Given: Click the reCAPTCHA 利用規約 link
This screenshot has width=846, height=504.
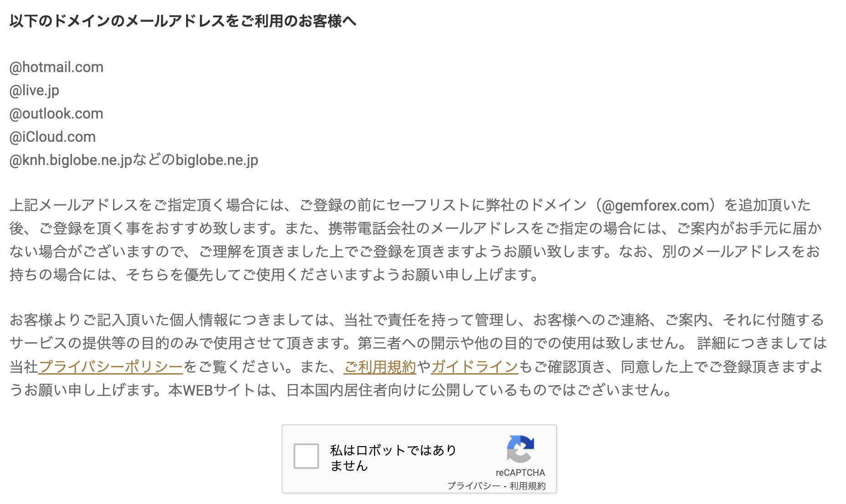Looking at the screenshot, I should (x=527, y=486).
